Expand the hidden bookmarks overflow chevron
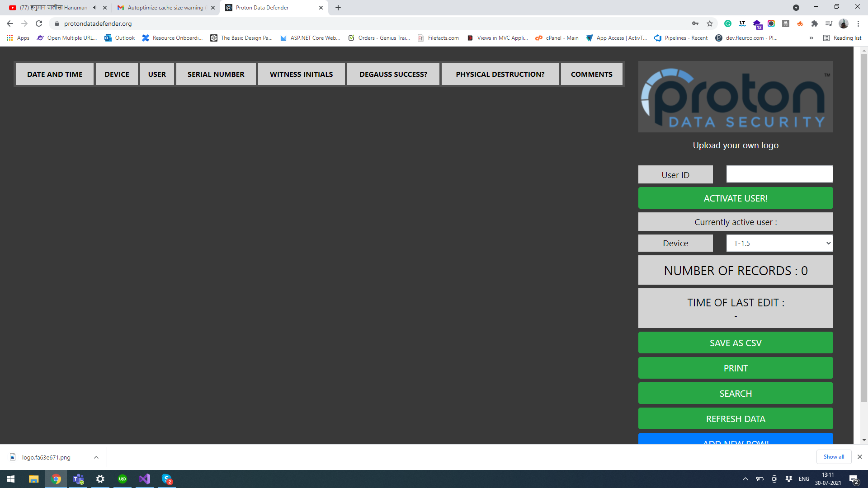Viewport: 868px width, 488px height. pyautogui.click(x=811, y=38)
